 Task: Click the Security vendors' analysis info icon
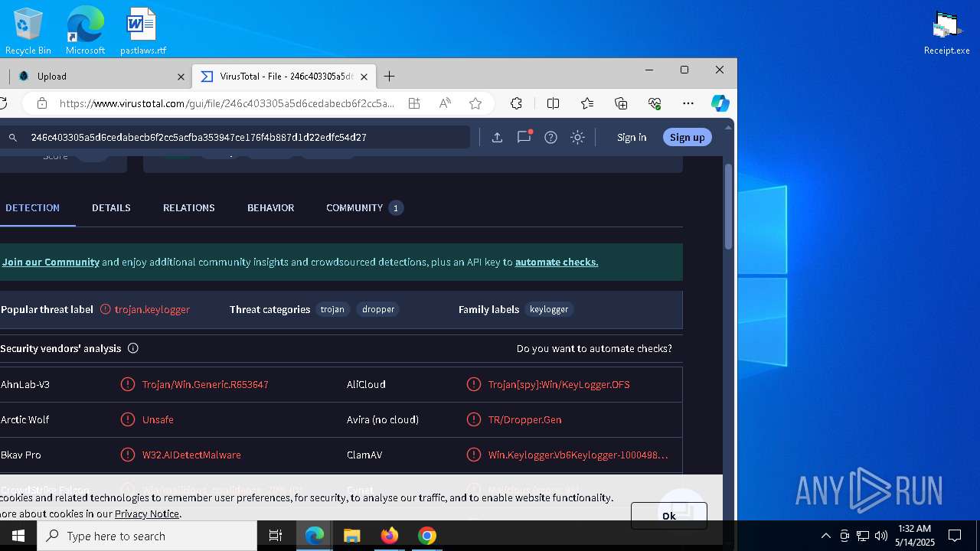click(133, 348)
